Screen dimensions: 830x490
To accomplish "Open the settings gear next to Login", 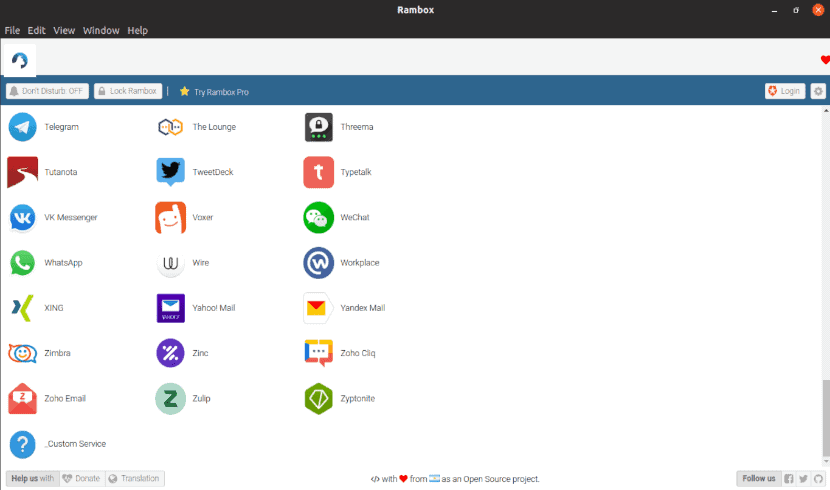I will 818,91.
